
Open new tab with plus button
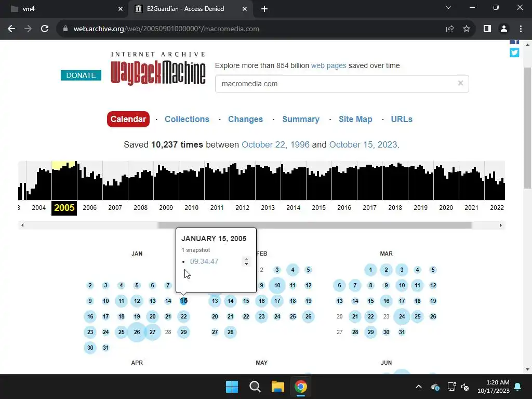264,9
